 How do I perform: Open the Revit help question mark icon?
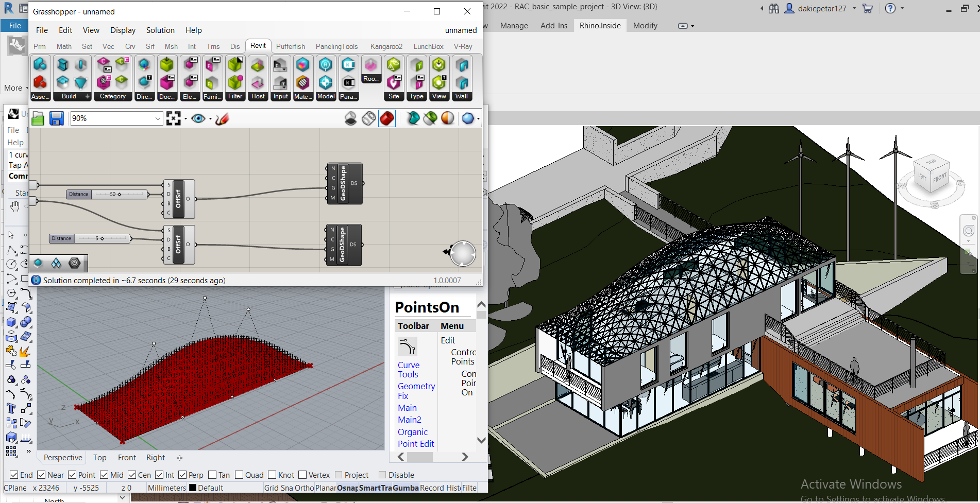(890, 8)
